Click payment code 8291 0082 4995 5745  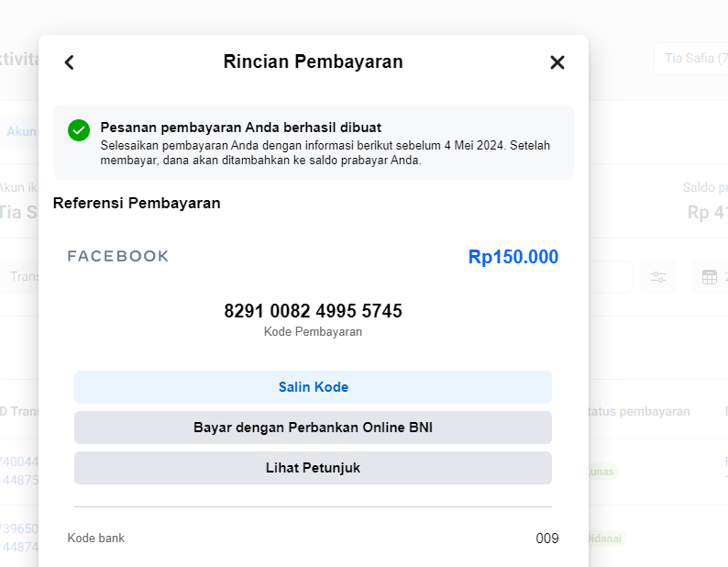[313, 311]
